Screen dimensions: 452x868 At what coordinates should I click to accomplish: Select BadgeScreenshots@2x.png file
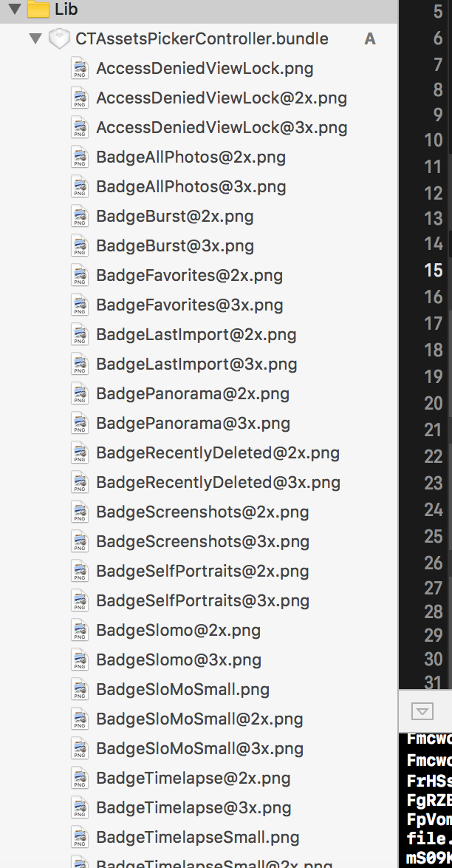(x=202, y=512)
